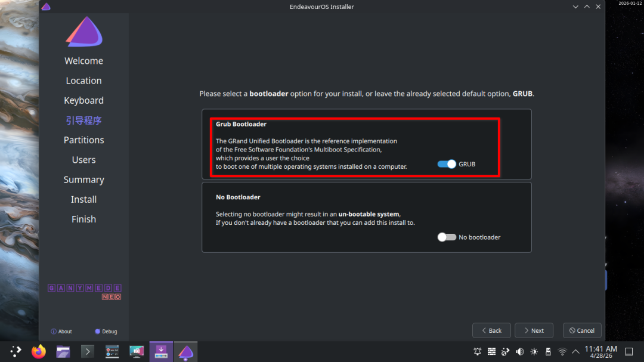Click the title bar EndeavourOS icon
The height and width of the screenshot is (362, 644).
click(x=46, y=7)
